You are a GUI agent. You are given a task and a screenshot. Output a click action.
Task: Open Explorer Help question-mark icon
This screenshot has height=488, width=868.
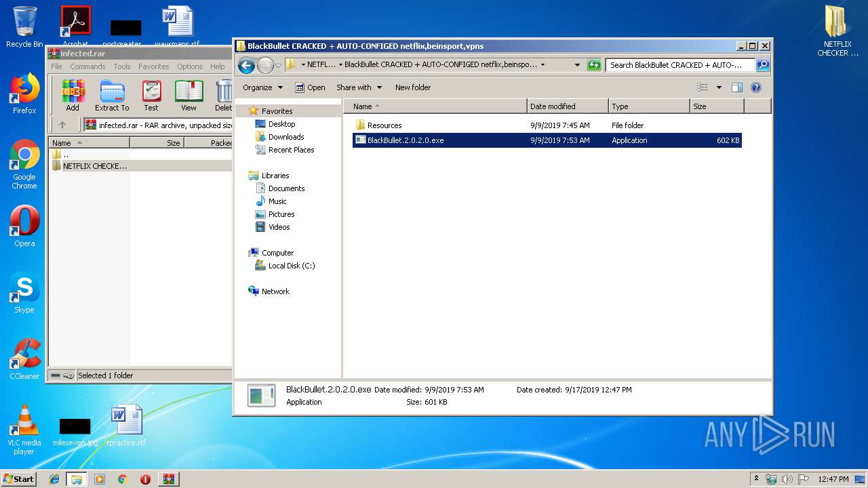point(756,87)
